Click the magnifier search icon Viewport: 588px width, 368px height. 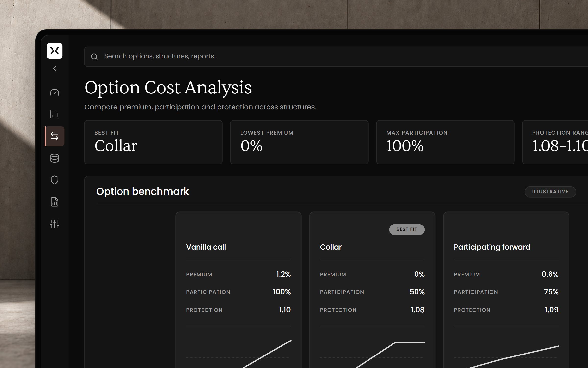click(x=94, y=57)
